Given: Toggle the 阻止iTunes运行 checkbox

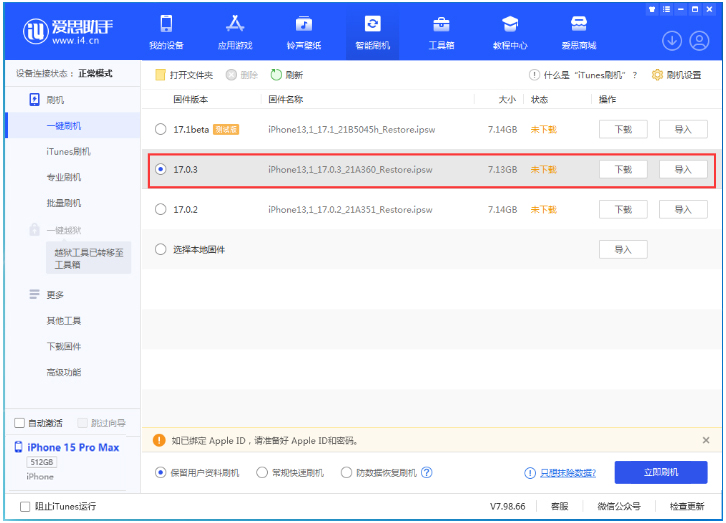Looking at the screenshot, I should point(25,506).
